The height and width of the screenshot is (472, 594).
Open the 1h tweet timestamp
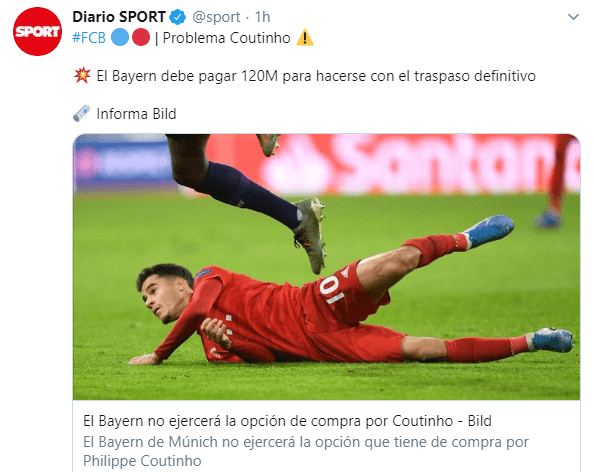pyautogui.click(x=262, y=17)
